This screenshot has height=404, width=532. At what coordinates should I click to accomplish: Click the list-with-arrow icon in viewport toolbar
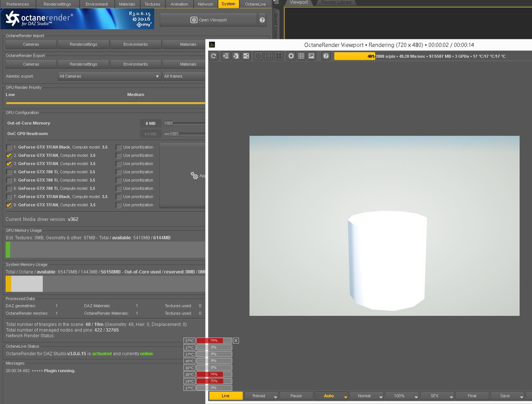point(225,56)
